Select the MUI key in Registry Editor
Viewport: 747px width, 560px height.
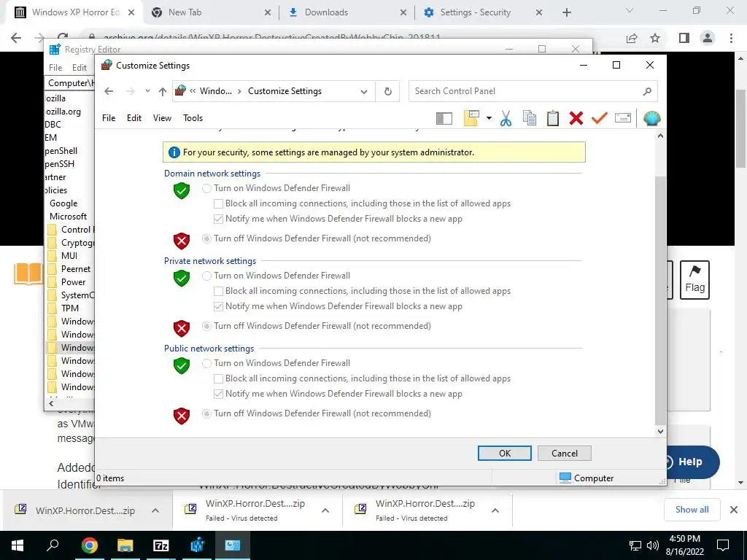point(69,256)
